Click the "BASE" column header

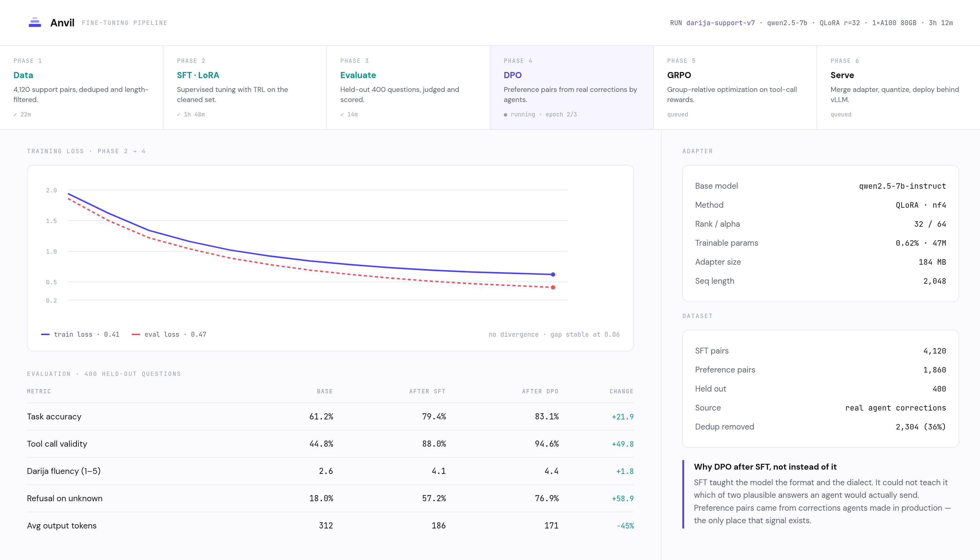[325, 392]
